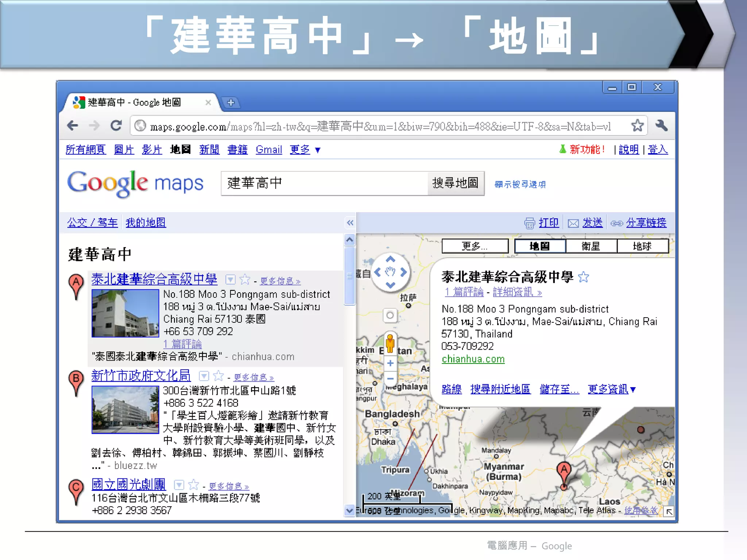Click the round location button below pan control
The height and width of the screenshot is (560, 747).
[x=390, y=315]
